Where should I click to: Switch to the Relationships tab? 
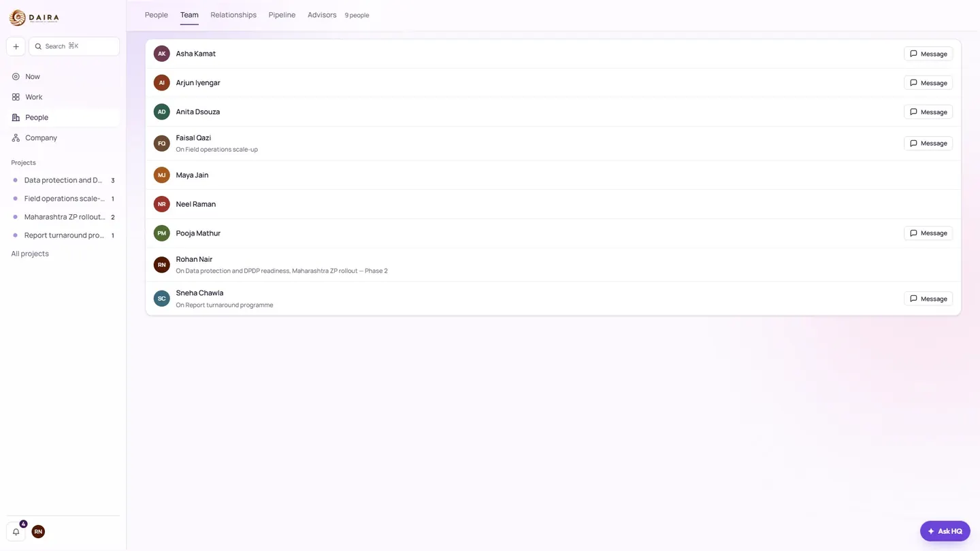pyautogui.click(x=233, y=15)
